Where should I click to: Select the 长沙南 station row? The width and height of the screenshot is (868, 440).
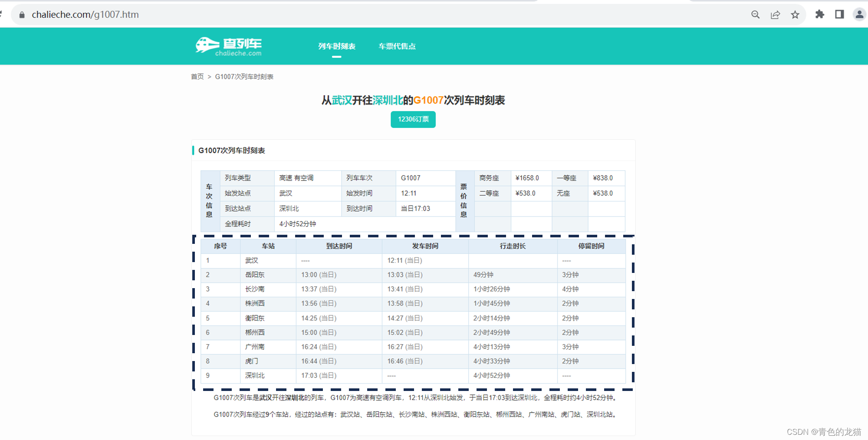point(413,289)
